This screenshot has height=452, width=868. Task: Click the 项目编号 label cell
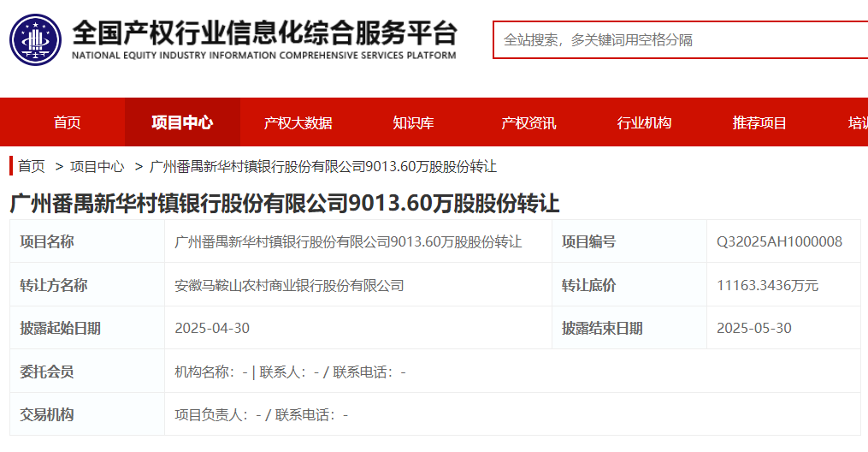(x=629, y=241)
